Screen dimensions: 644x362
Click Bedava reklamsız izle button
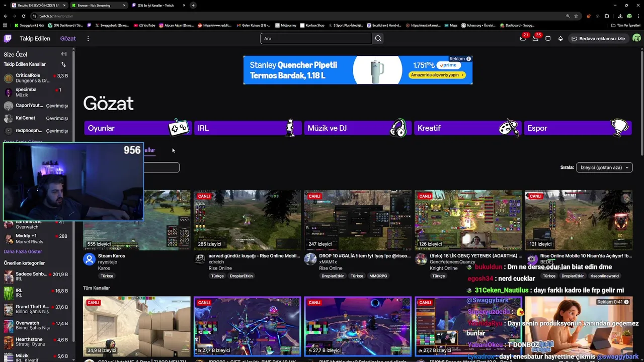point(598,38)
